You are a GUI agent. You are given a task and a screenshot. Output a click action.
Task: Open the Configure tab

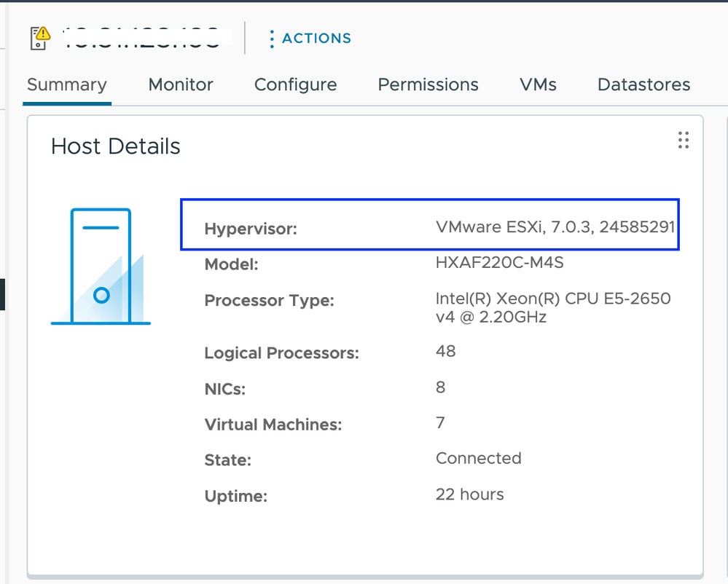(295, 85)
